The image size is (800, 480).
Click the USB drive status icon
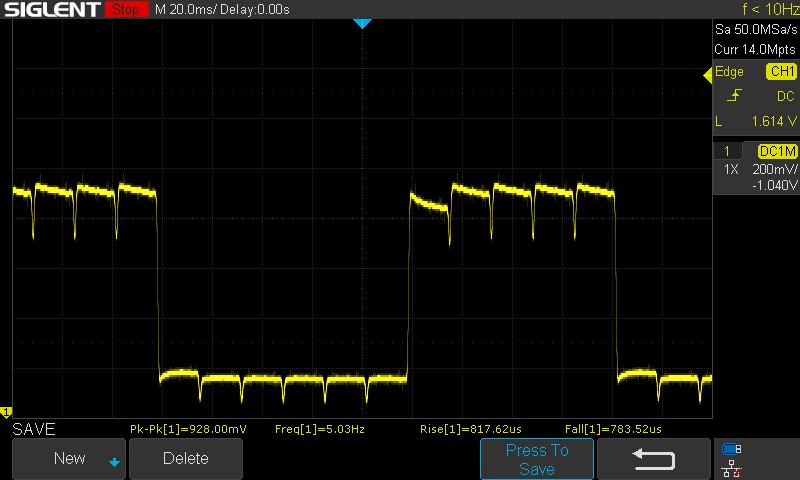(x=732, y=449)
